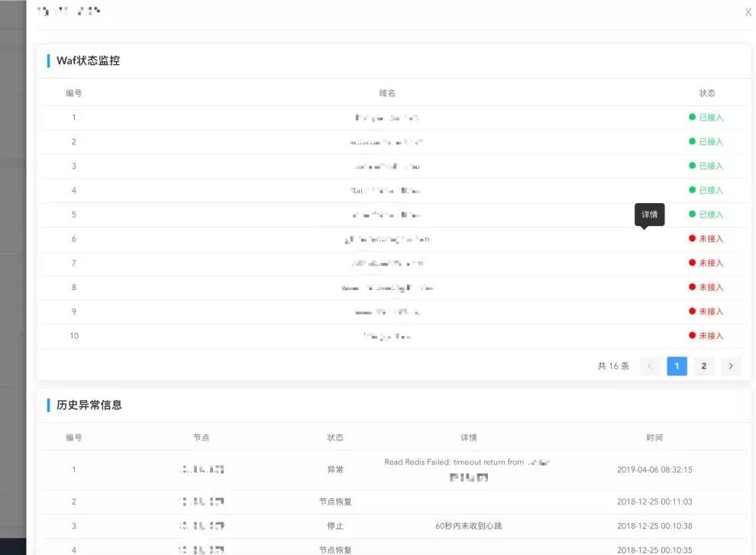
Task: Click the red 未接入 indicator on row 10
Action: 709,335
